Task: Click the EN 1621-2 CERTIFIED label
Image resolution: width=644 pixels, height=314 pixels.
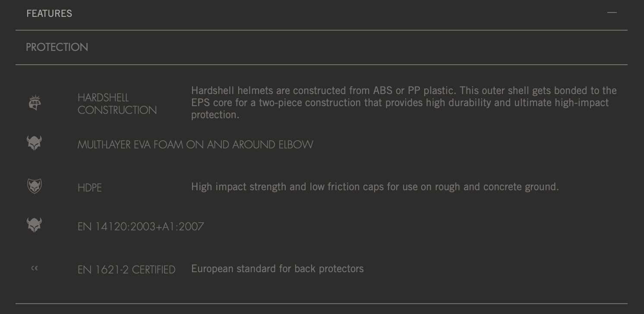Action: [x=126, y=270]
